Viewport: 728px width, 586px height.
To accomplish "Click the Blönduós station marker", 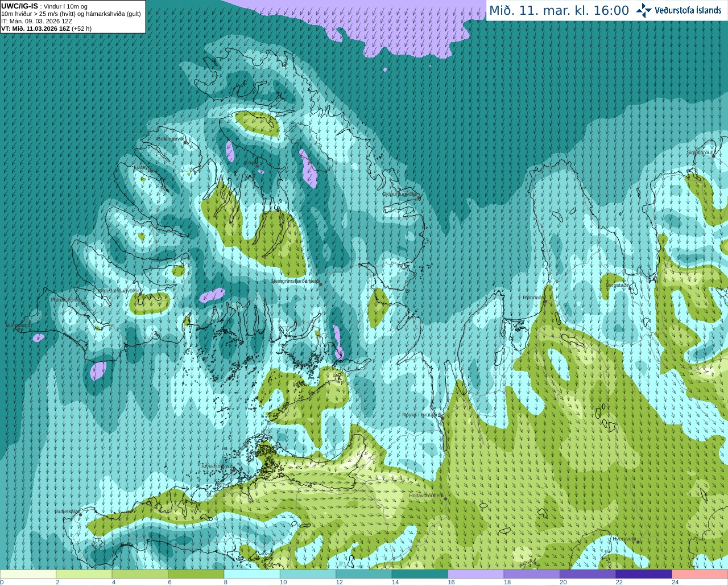I will click(x=545, y=302).
